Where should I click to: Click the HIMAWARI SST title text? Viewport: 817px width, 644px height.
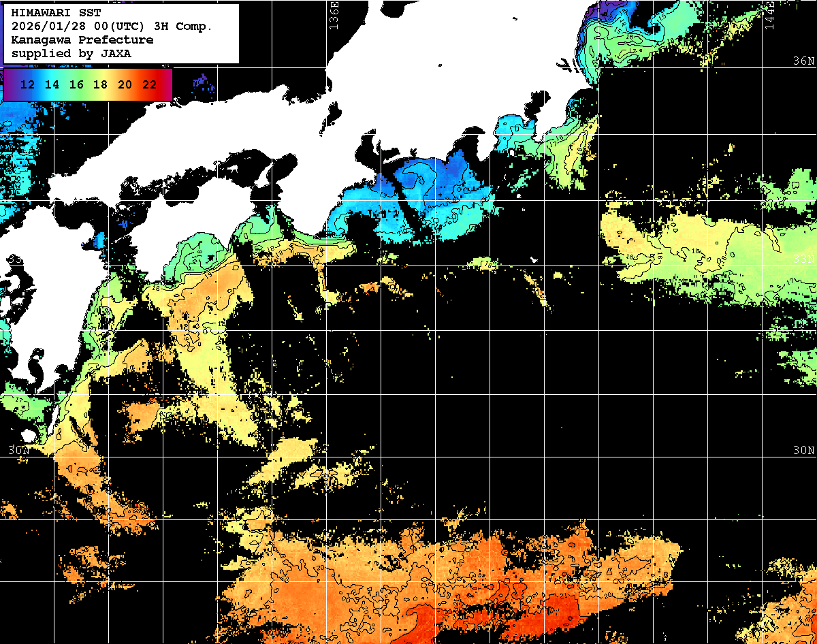(x=56, y=13)
